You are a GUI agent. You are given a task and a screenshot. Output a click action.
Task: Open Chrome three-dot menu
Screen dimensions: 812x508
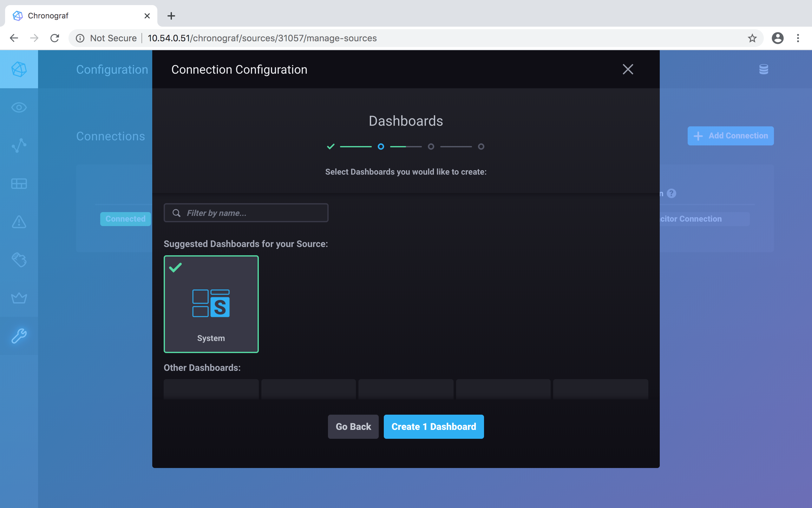point(798,38)
